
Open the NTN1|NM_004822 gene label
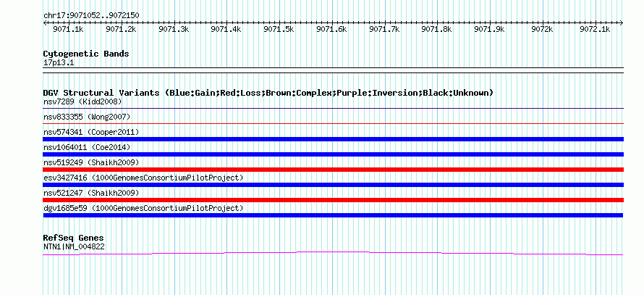(74, 247)
